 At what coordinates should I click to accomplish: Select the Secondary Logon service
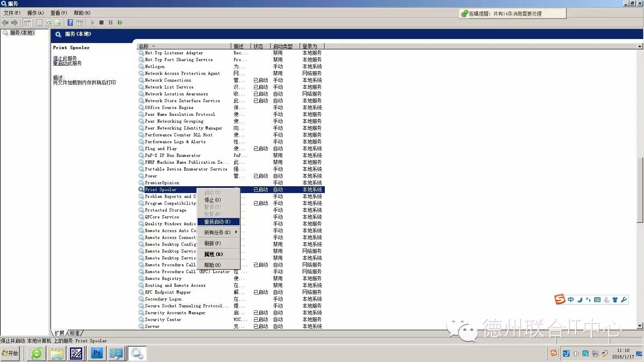click(x=231, y=299)
